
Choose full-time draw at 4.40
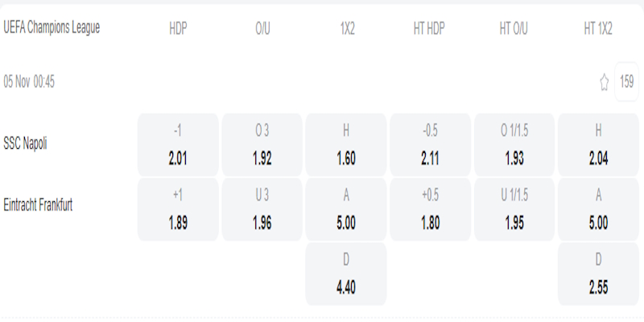(346, 274)
